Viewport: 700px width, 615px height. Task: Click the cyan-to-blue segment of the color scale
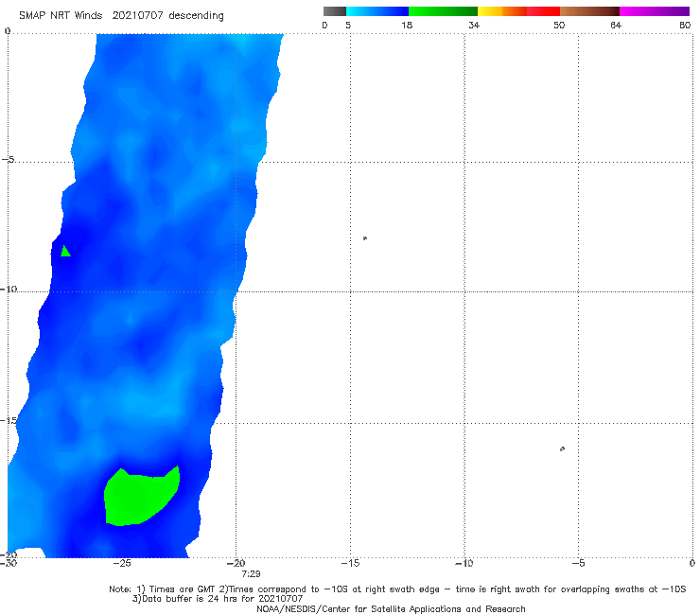click(377, 11)
